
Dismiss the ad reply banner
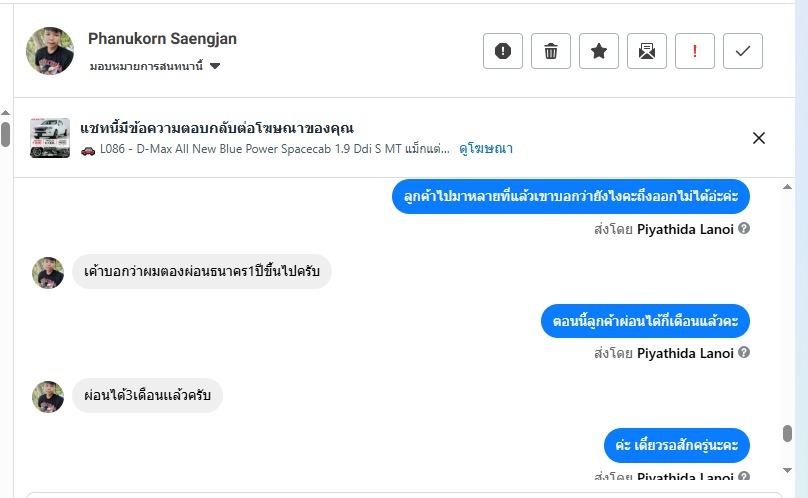click(759, 138)
